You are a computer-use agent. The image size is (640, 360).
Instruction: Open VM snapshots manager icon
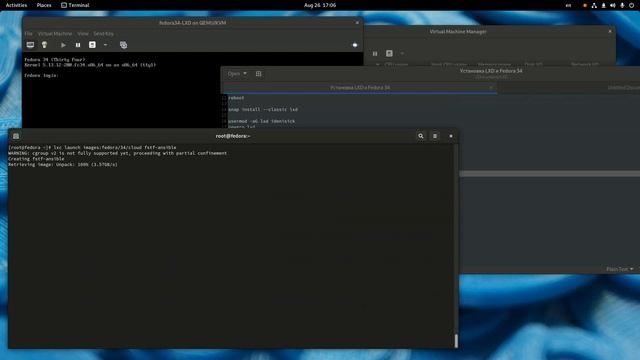pos(123,45)
